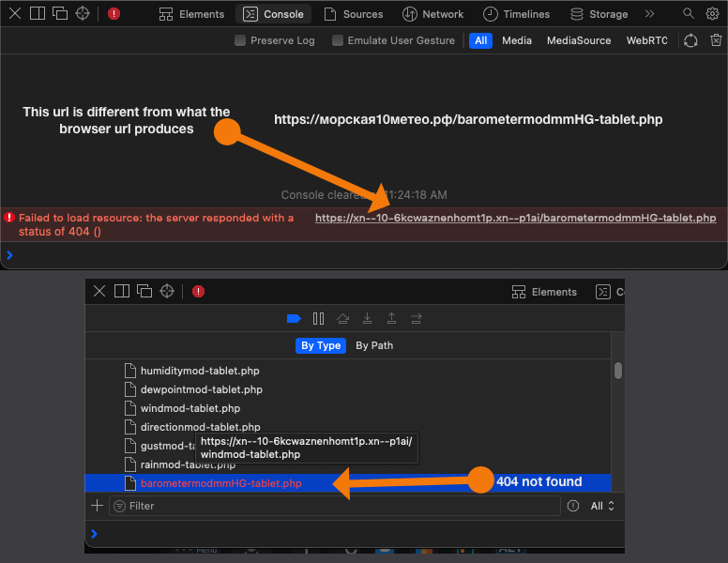Click the Filter input field
728x563 pixels.
tap(335, 506)
